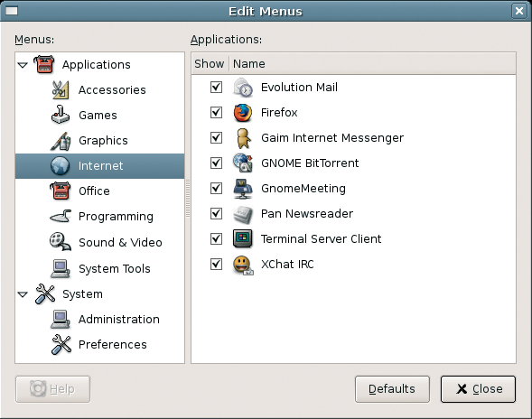The image size is (532, 419).
Task: Collapse the Applications menu tree
Action: (23, 65)
